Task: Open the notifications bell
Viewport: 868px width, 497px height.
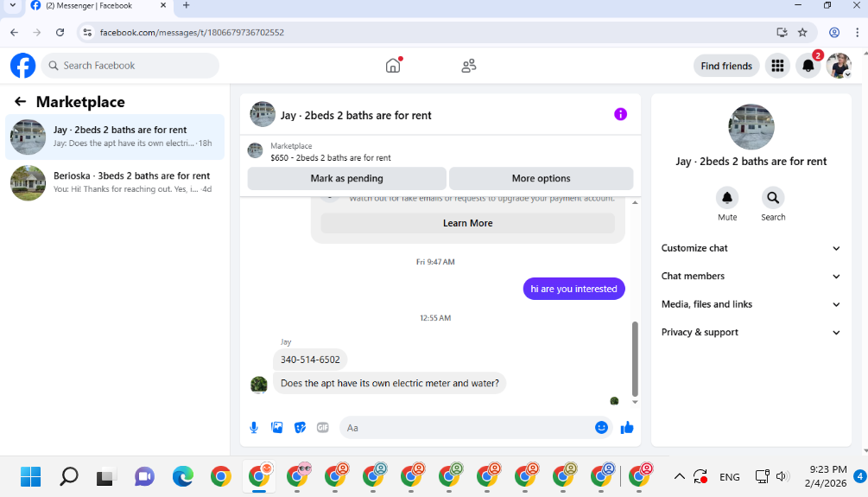Action: click(x=808, y=66)
